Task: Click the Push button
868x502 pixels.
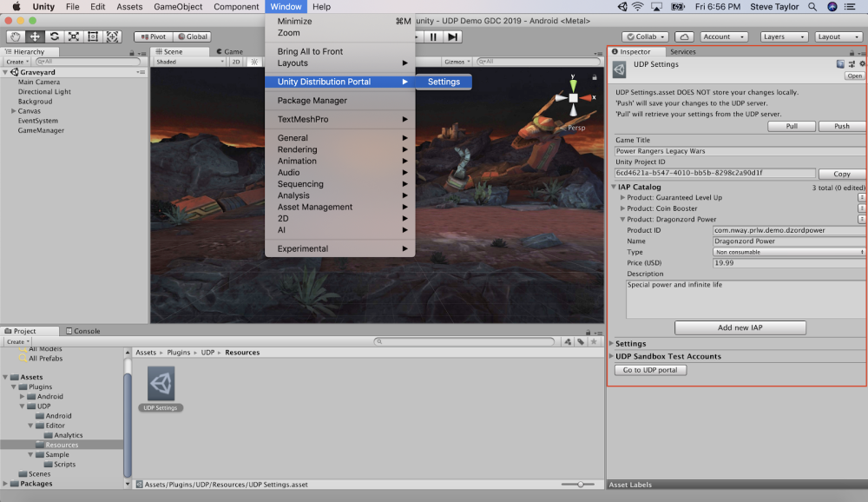Action: [x=841, y=126]
